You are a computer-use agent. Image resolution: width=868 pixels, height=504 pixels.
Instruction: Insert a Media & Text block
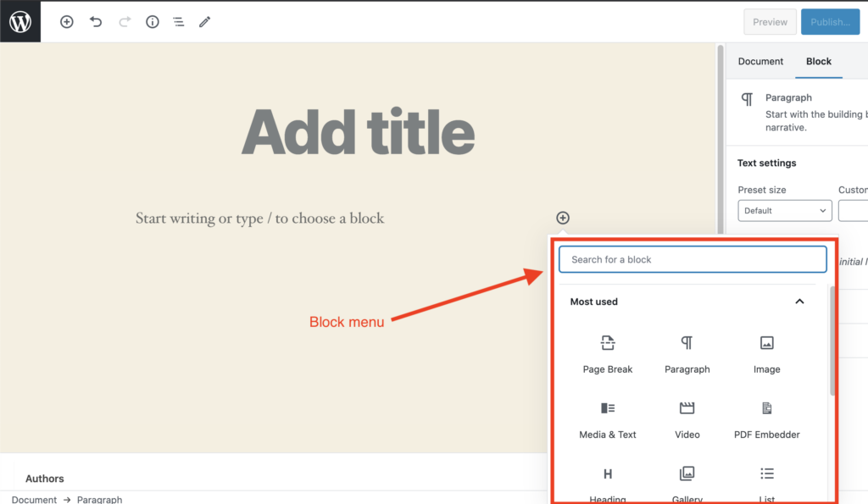pos(608,418)
